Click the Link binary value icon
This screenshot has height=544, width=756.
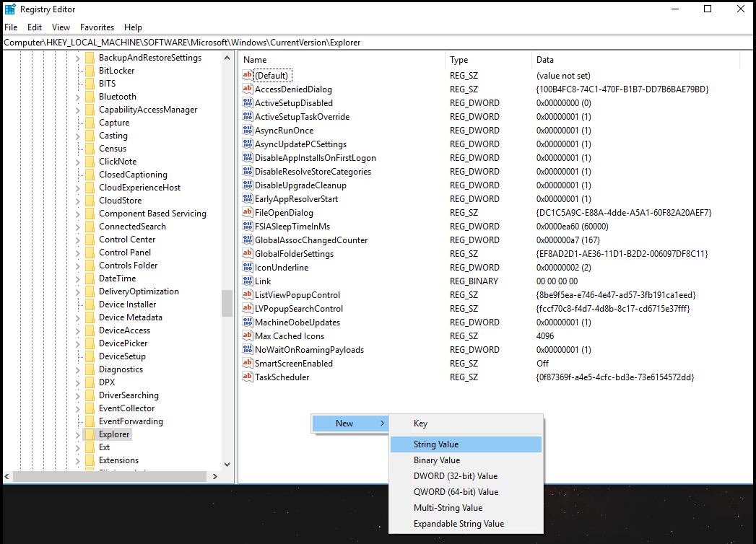pyautogui.click(x=248, y=281)
